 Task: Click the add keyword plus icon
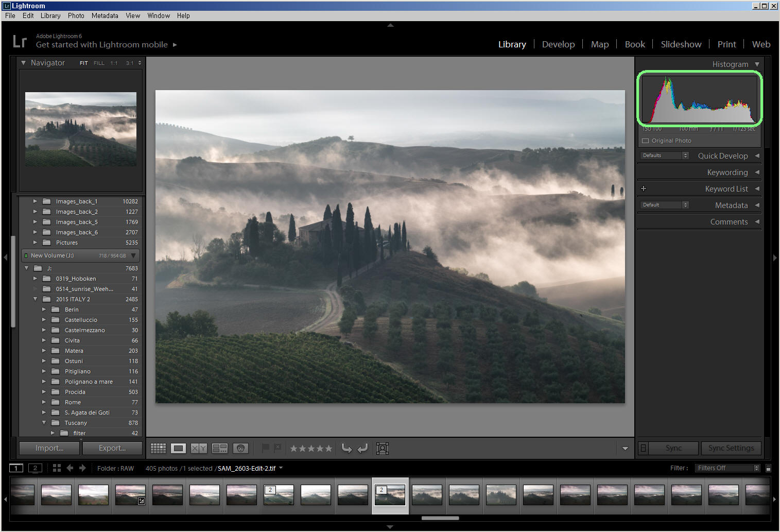point(644,189)
